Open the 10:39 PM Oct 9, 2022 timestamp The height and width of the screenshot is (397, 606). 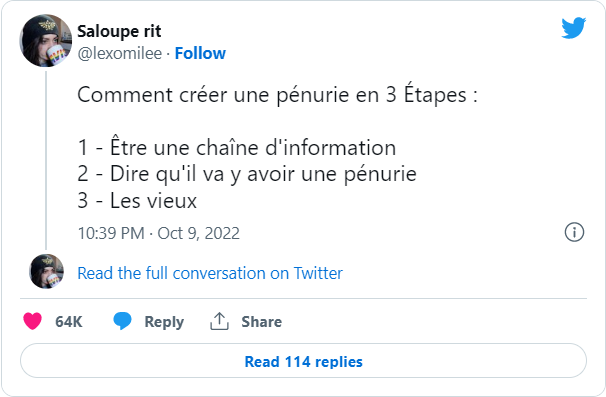158,233
